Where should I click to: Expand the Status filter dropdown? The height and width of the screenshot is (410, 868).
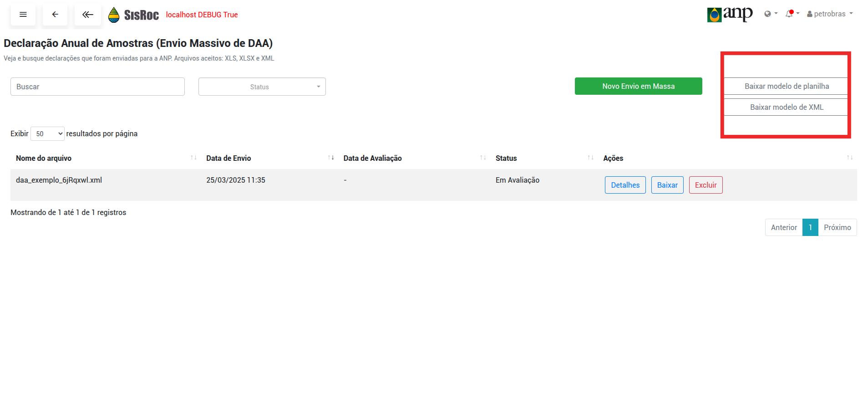tap(262, 87)
